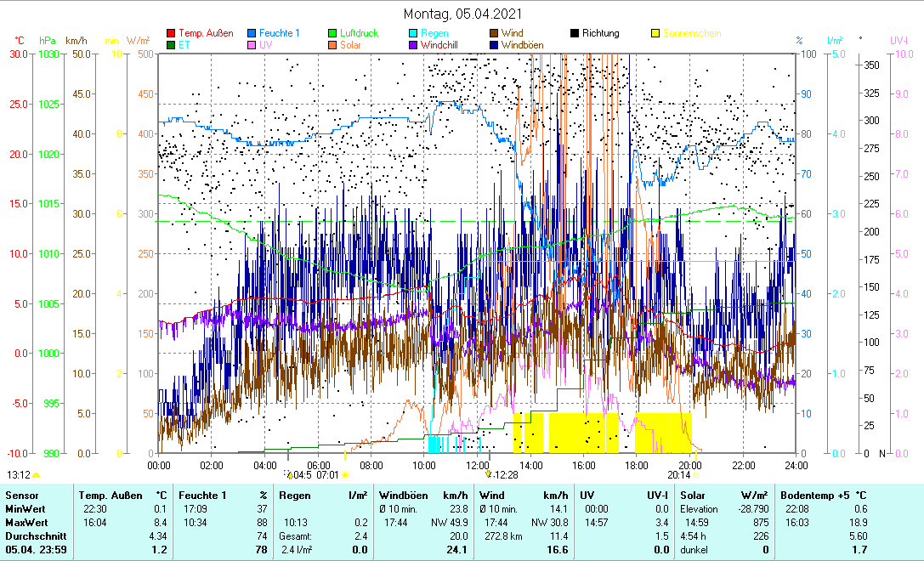Click the brown Wind legend square
This screenshot has height=561, width=924.
[x=494, y=34]
